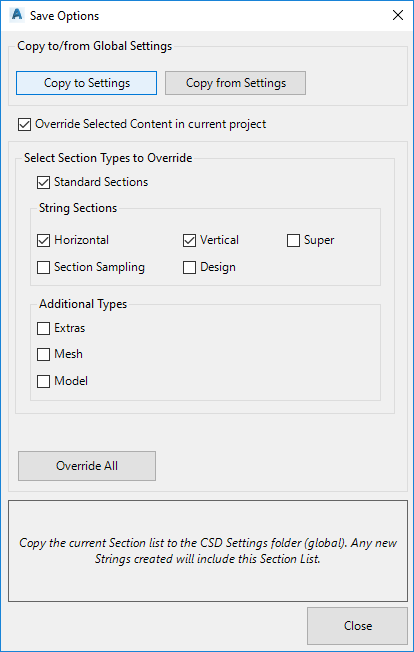Click the Save Options title bar text

(x=64, y=16)
